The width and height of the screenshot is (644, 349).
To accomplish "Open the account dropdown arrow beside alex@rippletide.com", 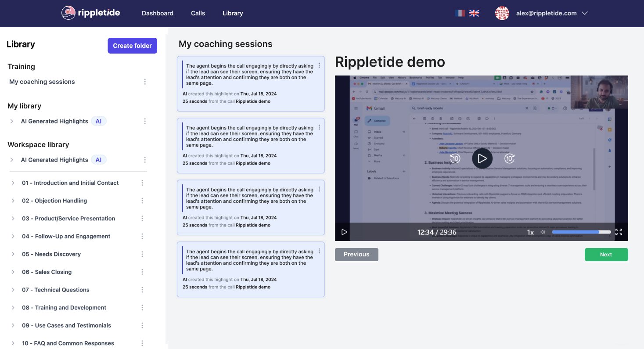I will pos(585,13).
